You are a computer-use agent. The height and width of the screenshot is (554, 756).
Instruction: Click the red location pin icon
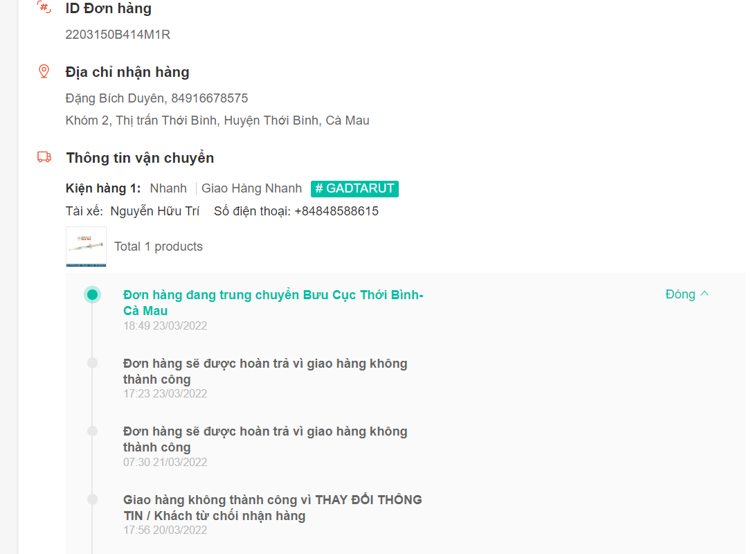pos(44,71)
